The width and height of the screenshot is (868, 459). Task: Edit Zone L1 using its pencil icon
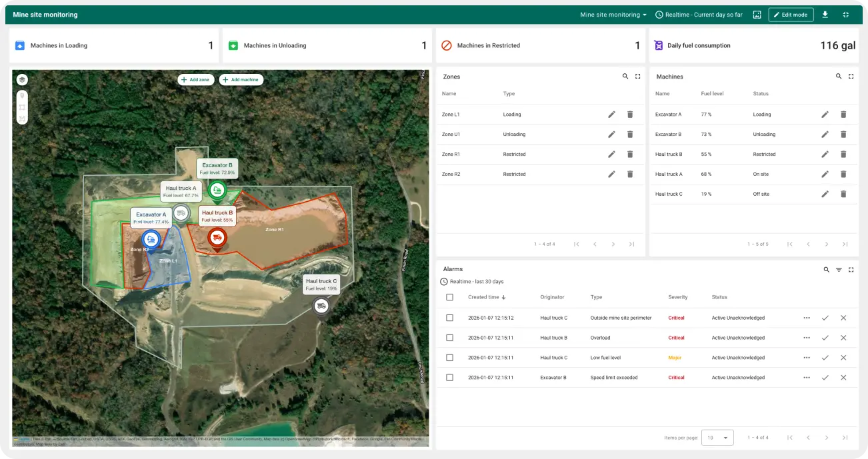pyautogui.click(x=611, y=114)
